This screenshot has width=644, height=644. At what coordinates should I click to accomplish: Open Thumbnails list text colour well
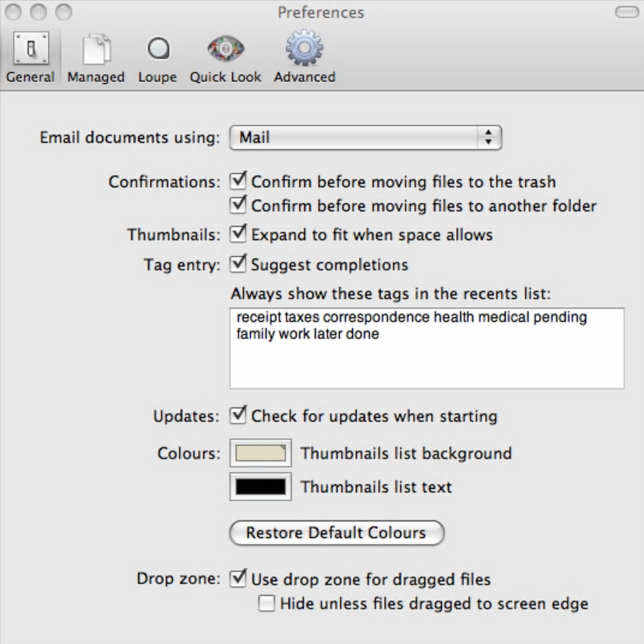pyautogui.click(x=261, y=487)
